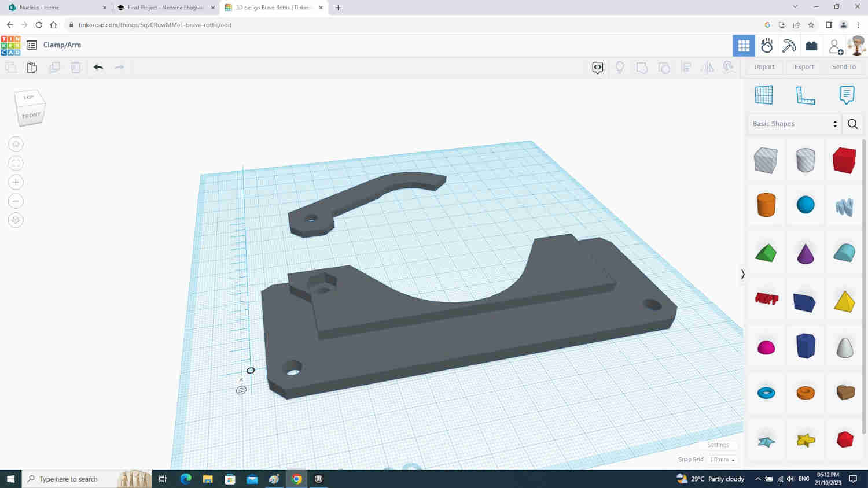868x488 pixels.
Task: Pick the blue Polygon shape
Action: [x=805, y=346]
